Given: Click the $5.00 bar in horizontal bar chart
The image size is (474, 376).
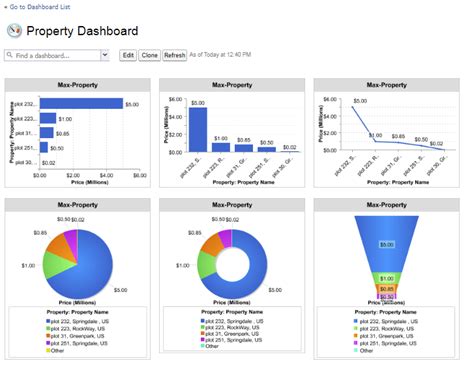Looking at the screenshot, I should pos(81,104).
